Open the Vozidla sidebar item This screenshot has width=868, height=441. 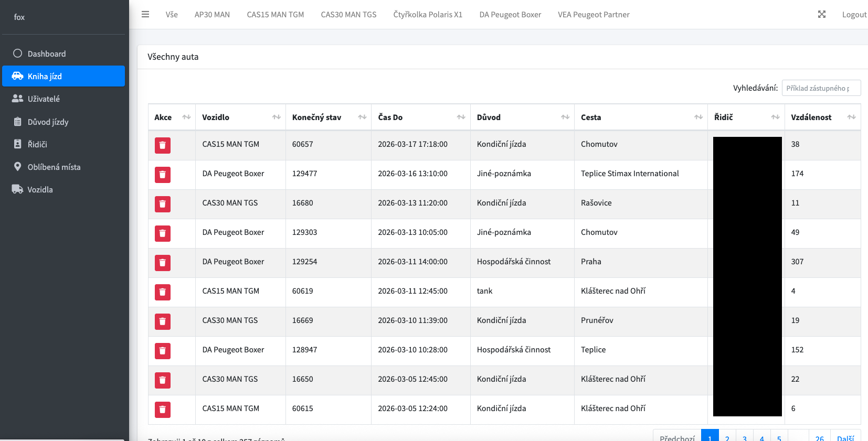click(x=40, y=189)
